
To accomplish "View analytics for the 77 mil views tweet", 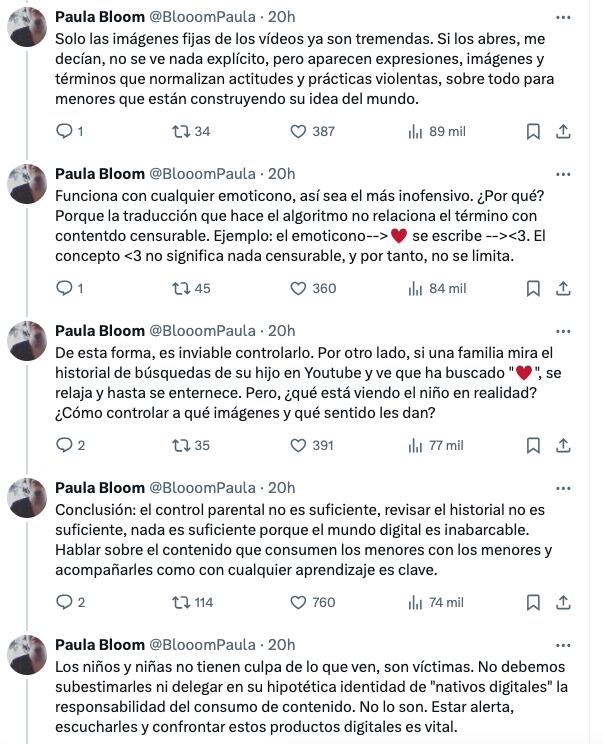I will (437, 445).
